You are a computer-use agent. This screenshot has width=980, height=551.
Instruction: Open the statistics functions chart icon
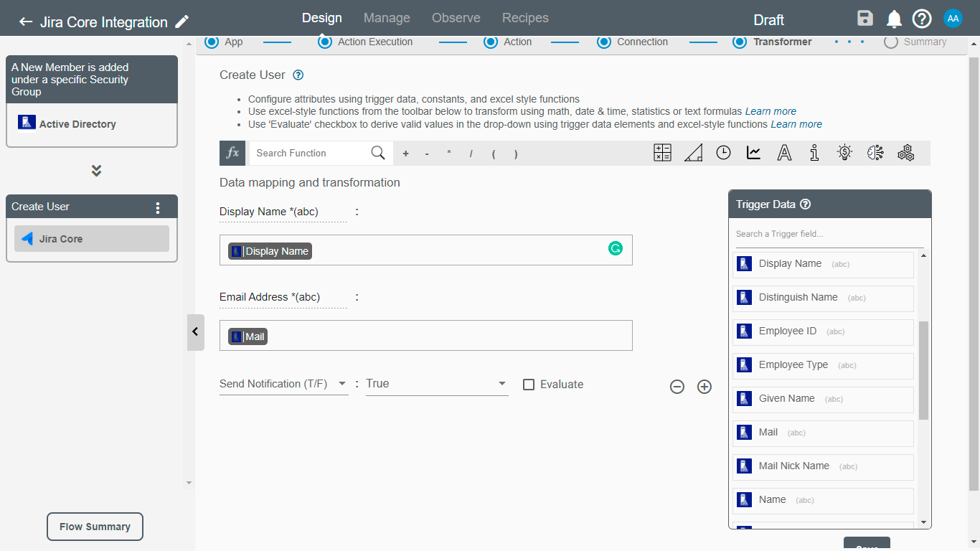[753, 153]
